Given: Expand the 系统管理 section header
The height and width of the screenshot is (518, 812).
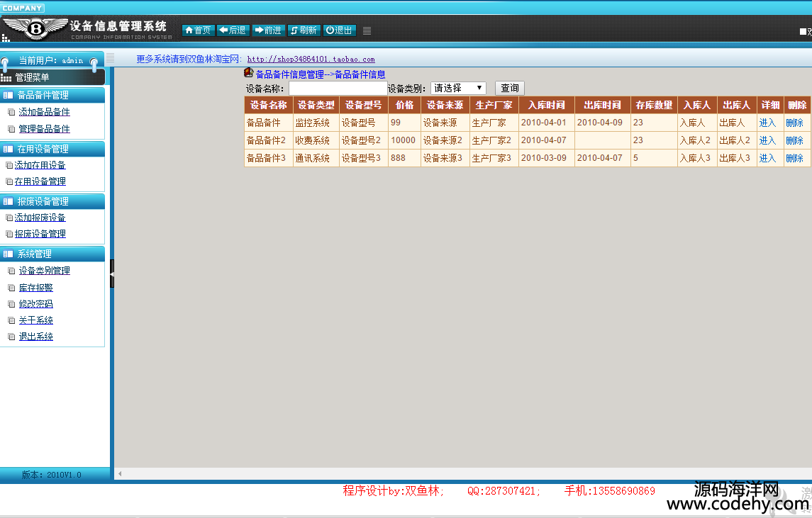Looking at the screenshot, I should 52,254.
